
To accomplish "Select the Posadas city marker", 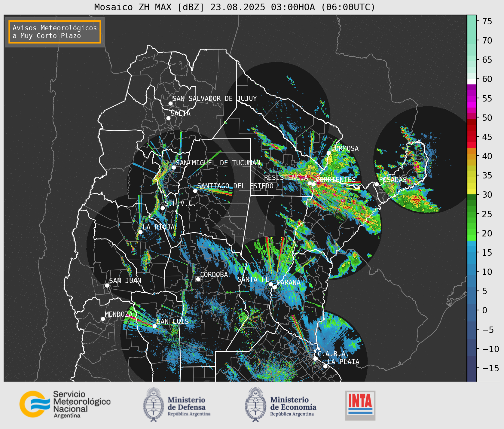I will (x=377, y=184).
